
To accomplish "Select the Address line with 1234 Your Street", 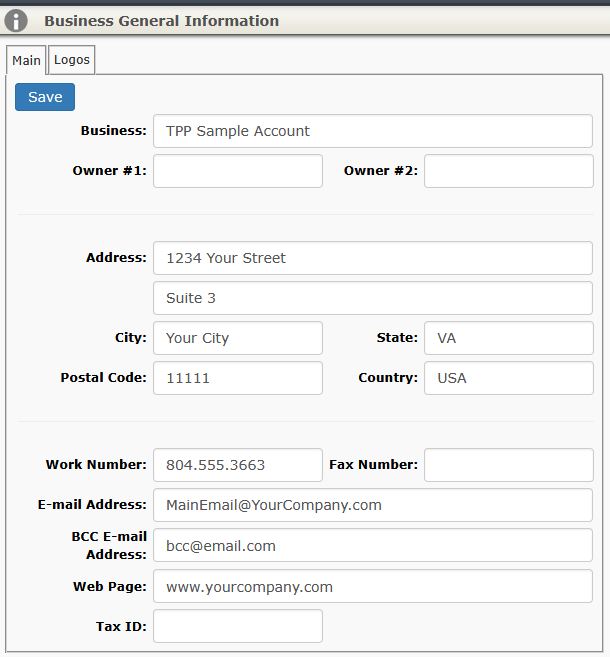I will point(372,258).
